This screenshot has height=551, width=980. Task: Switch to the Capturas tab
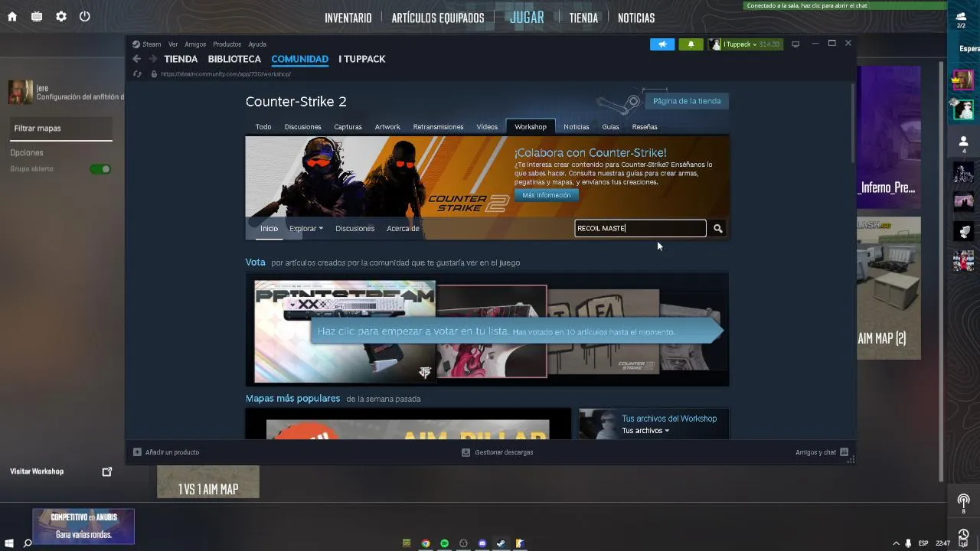pos(348,127)
